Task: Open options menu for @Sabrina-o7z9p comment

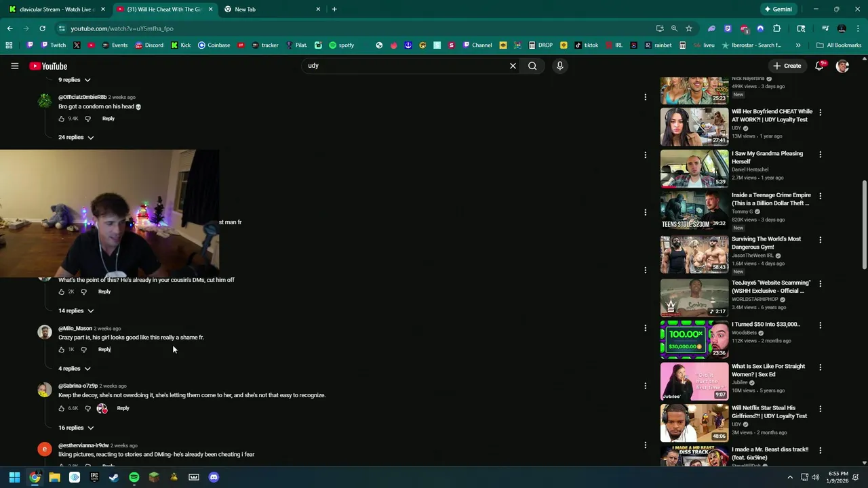Action: (x=645, y=386)
